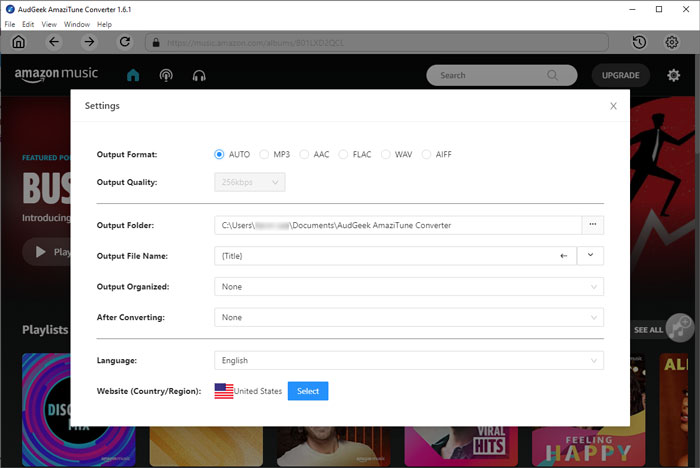Screen dimensions: 700x468
Task: Expand the Output File Name tag dropdown
Action: pos(590,256)
